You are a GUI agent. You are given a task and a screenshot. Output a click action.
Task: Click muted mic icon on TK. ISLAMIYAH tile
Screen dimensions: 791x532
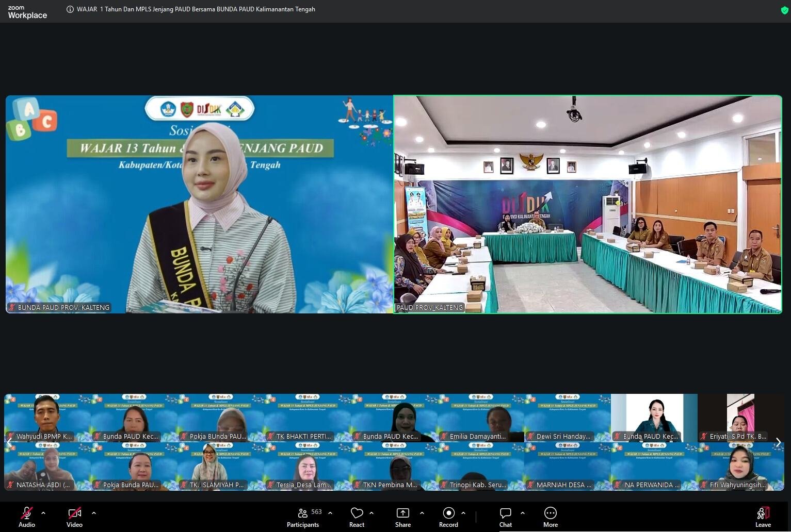[x=184, y=485]
